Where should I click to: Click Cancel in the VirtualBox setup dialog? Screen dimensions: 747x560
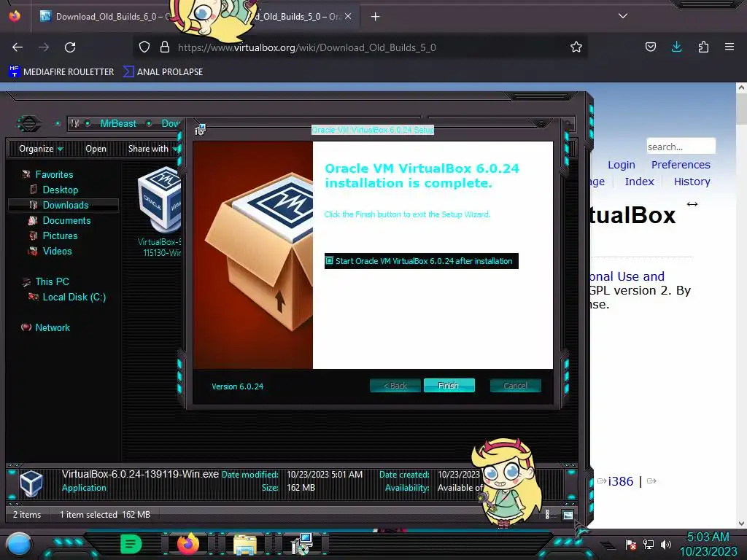pyautogui.click(x=516, y=385)
